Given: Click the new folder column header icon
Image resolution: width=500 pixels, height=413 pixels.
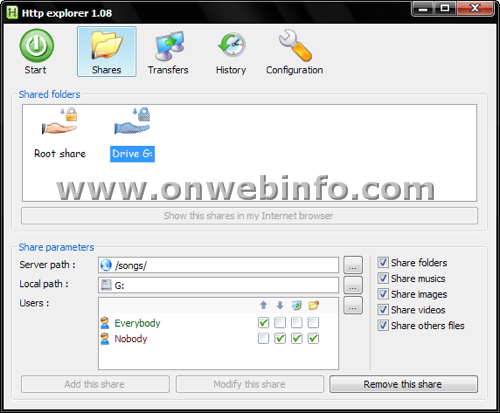Looking at the screenshot, I should [313, 305].
